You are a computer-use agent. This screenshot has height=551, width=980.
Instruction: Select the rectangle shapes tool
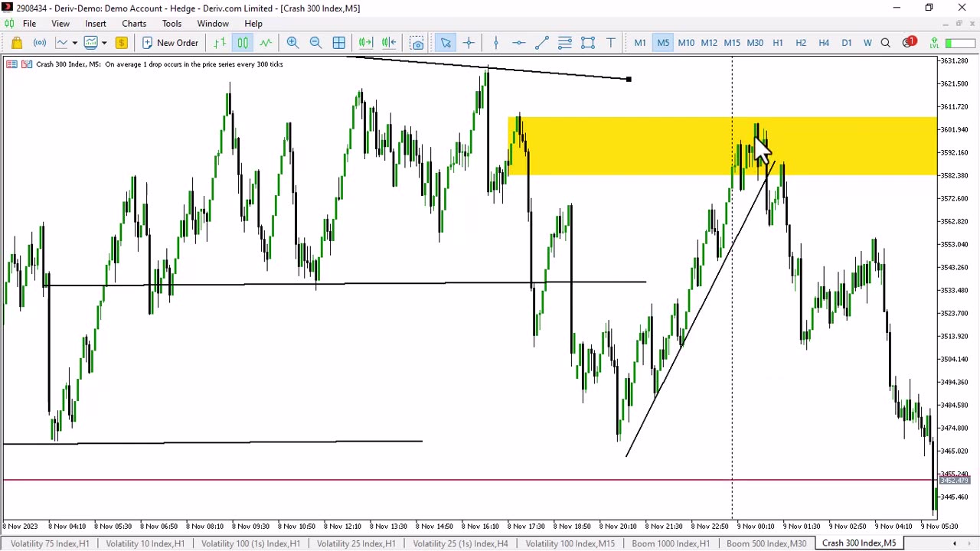point(588,43)
